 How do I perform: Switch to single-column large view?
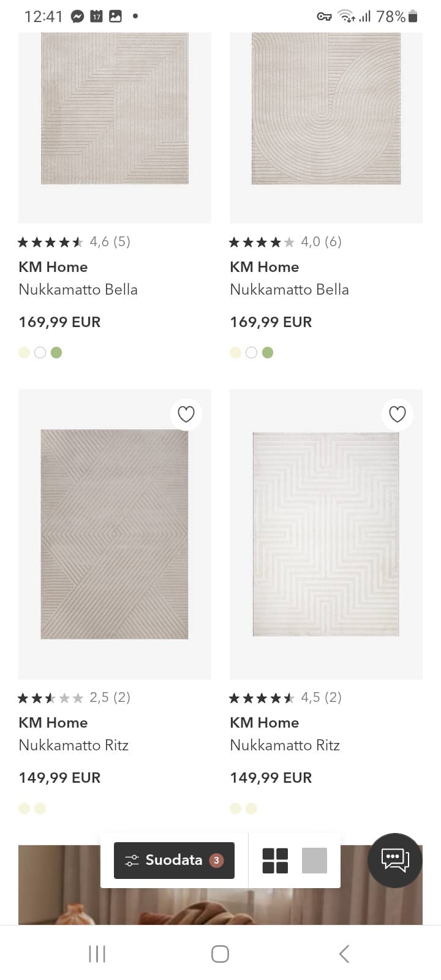(314, 861)
